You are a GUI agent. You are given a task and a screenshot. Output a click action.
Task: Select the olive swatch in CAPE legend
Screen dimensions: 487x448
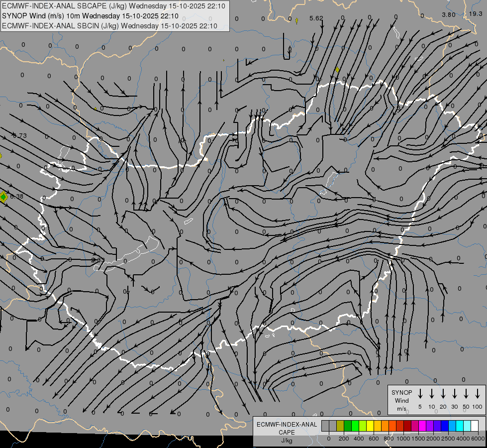[x=340, y=426]
